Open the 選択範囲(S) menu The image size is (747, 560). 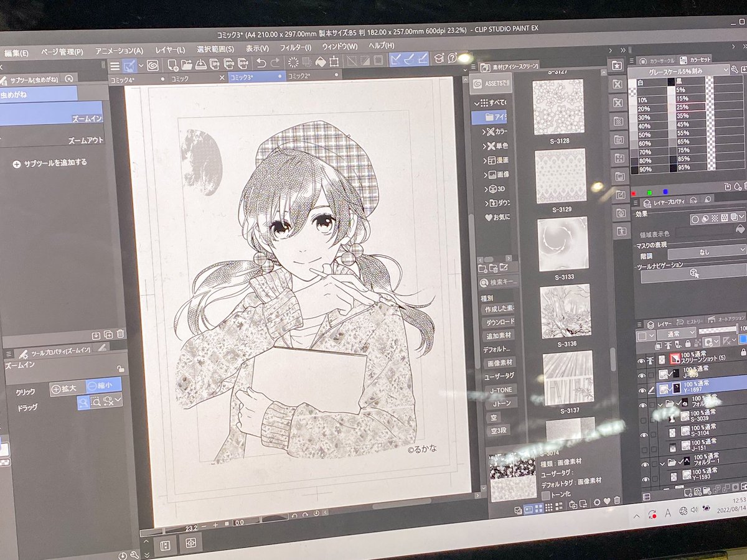point(215,49)
